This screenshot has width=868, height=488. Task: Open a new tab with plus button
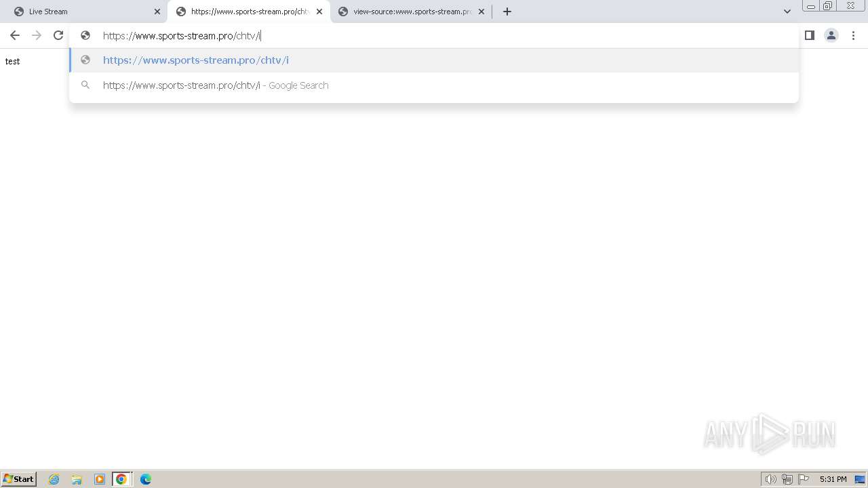point(507,12)
